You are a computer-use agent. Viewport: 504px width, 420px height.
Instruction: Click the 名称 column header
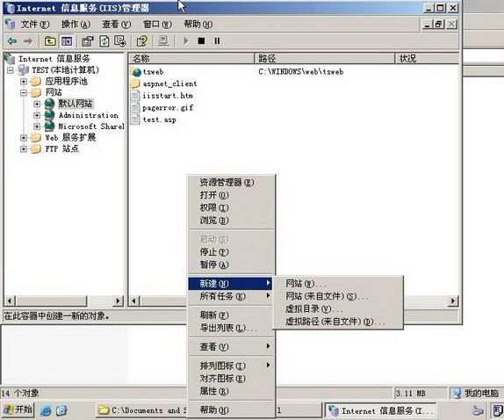coord(191,59)
